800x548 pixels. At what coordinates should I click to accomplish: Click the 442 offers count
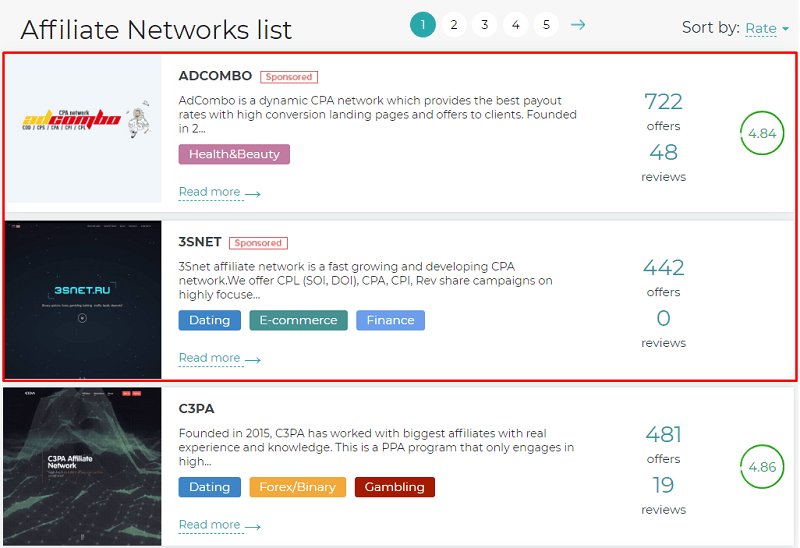tap(663, 268)
